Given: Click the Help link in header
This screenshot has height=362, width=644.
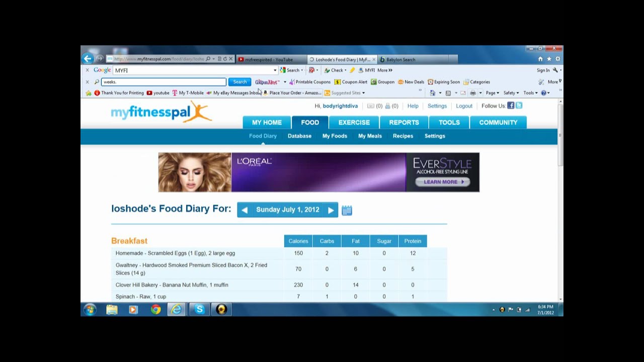Looking at the screenshot, I should tap(413, 106).
